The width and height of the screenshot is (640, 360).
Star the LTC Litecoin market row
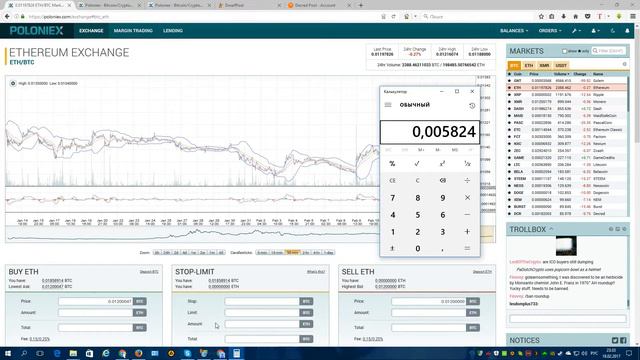(x=509, y=164)
